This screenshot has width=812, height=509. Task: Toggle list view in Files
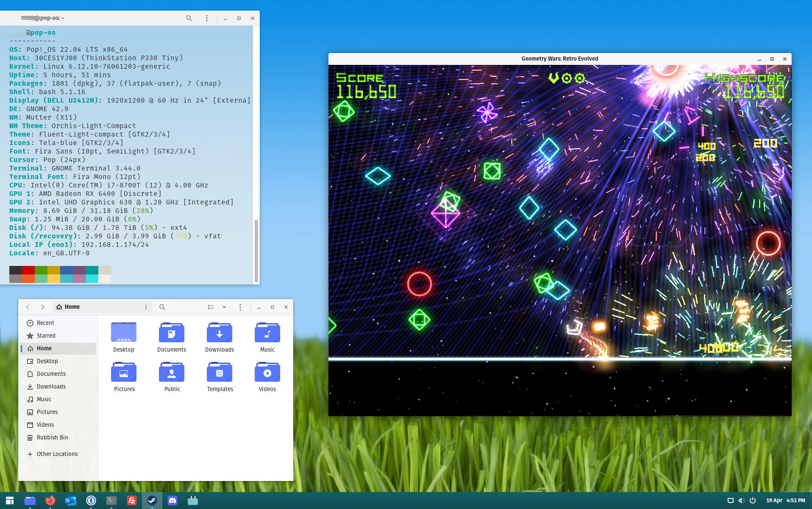[x=211, y=307]
